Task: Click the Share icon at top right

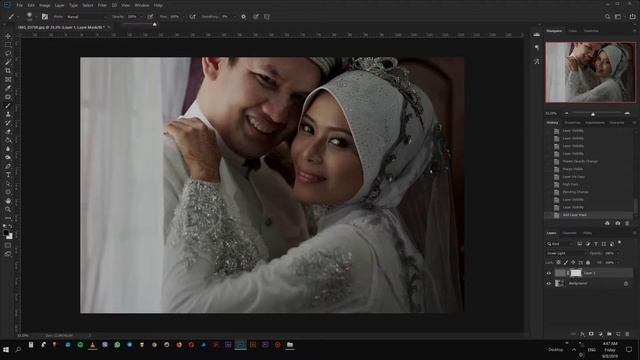Action: (632, 17)
